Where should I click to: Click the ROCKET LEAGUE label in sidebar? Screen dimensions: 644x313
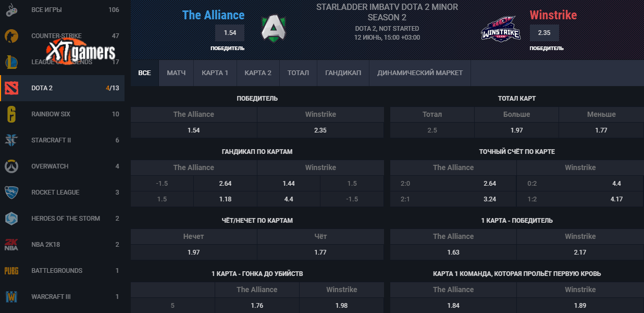pyautogui.click(x=55, y=192)
